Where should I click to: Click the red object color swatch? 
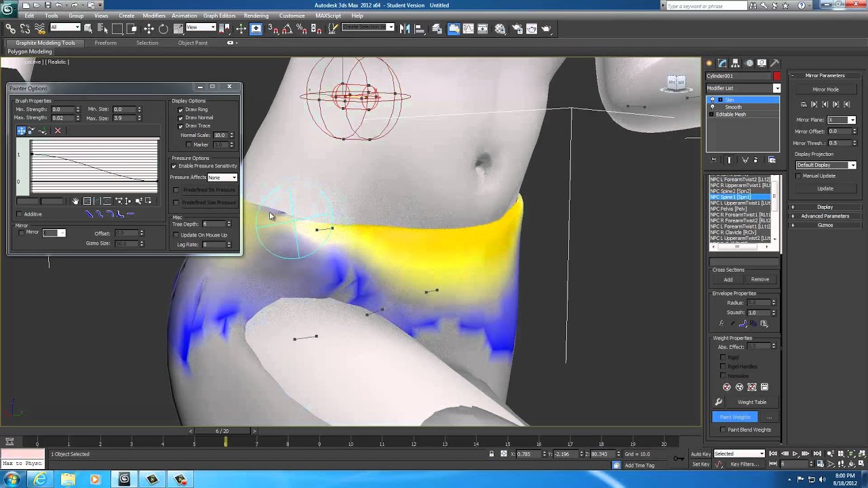tap(776, 76)
